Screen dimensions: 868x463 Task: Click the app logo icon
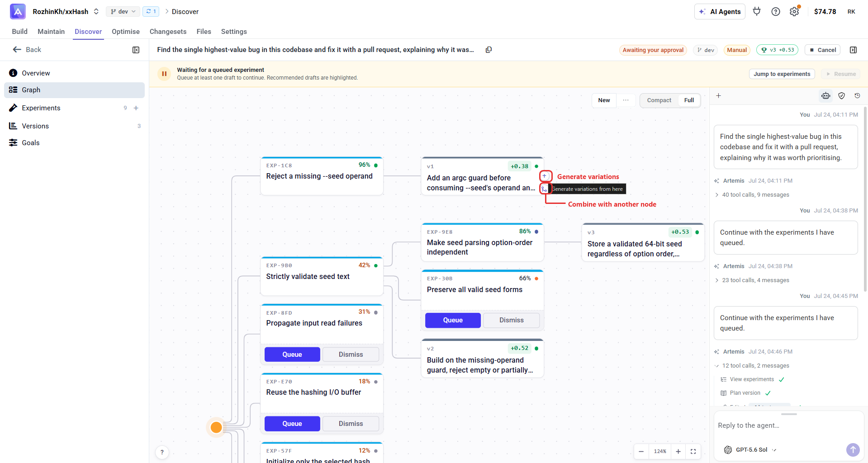coord(18,11)
